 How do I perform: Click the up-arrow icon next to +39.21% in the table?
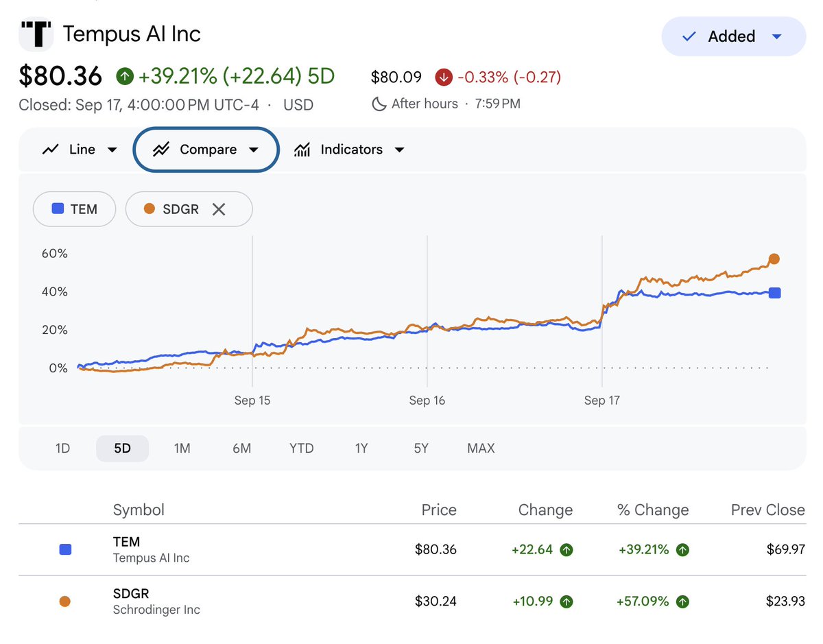682,549
